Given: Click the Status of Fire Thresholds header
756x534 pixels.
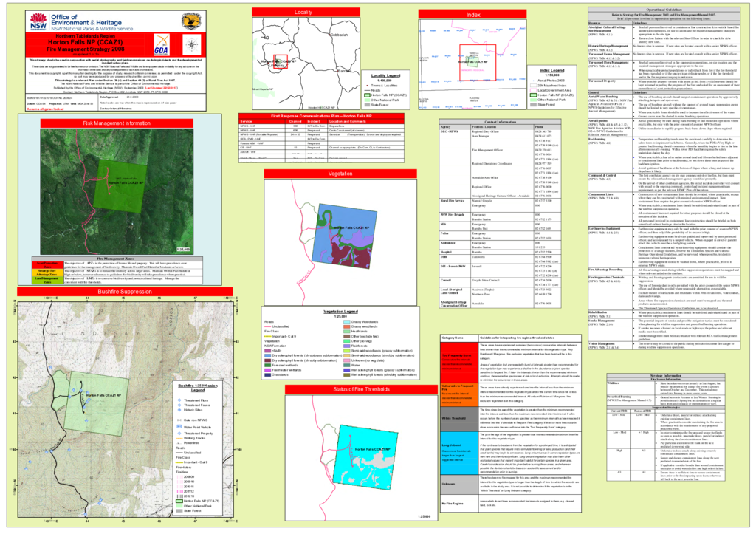Looking at the screenshot, I should click(361, 389).
